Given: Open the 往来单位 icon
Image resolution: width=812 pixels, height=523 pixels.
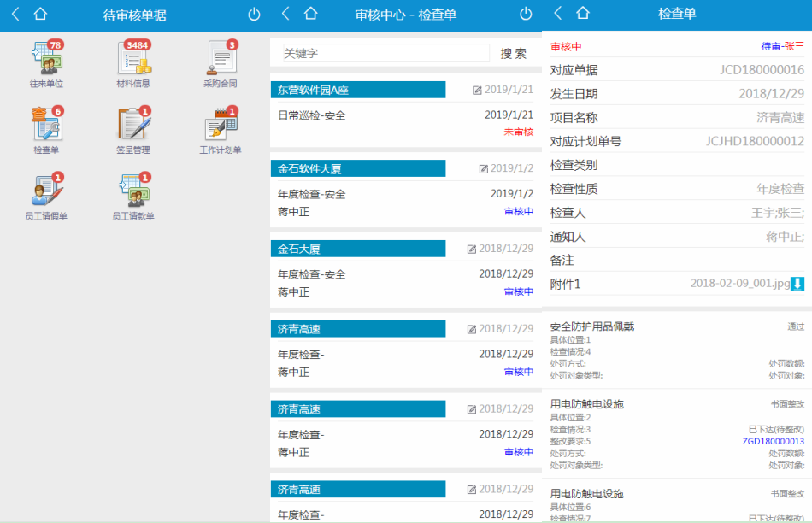Looking at the screenshot, I should point(46,60).
